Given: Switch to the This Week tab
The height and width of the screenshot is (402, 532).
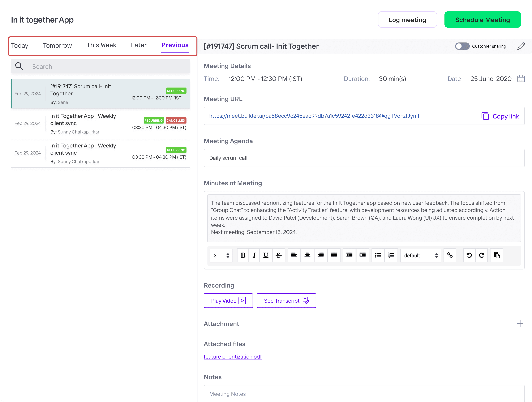Looking at the screenshot, I should pyautogui.click(x=101, y=45).
